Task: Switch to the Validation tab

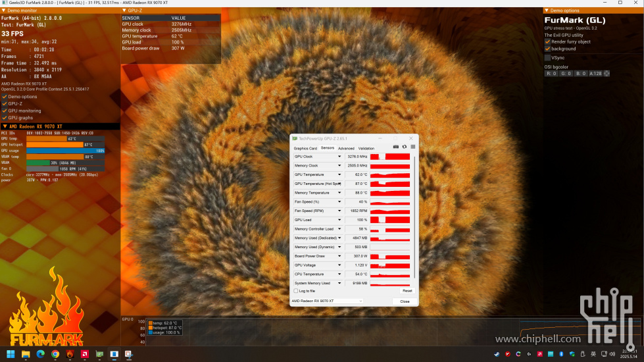Action: [x=366, y=148]
